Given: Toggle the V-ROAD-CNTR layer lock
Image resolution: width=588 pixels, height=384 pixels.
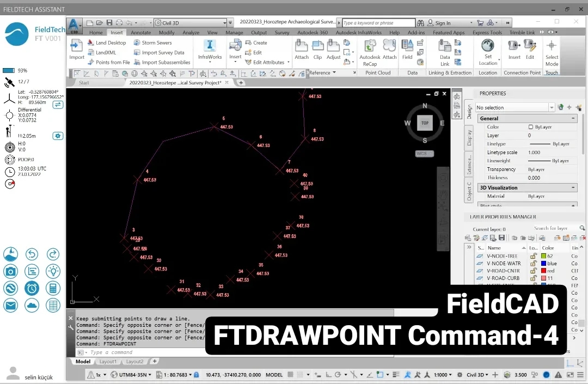Looking at the screenshot, I should pos(533,271).
